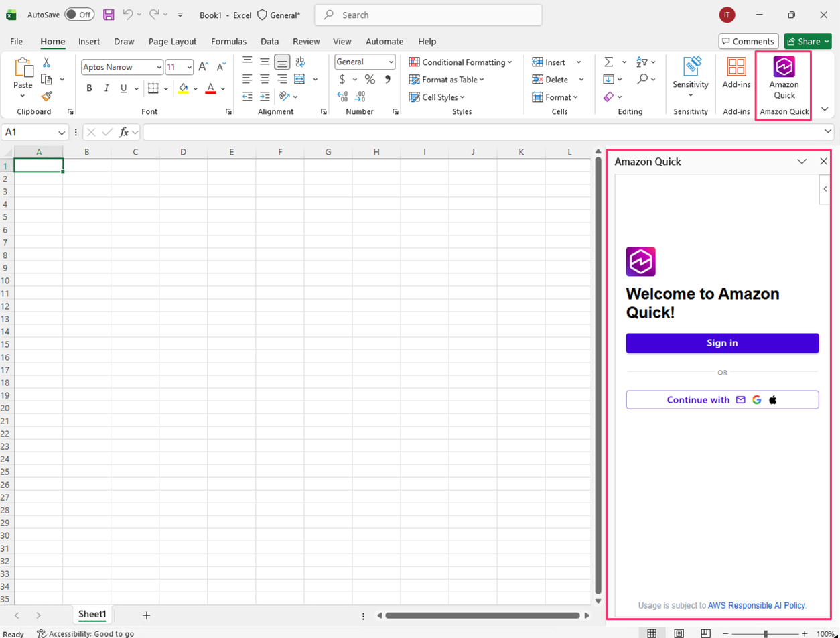Switch to the Insert tab

[x=89, y=41]
